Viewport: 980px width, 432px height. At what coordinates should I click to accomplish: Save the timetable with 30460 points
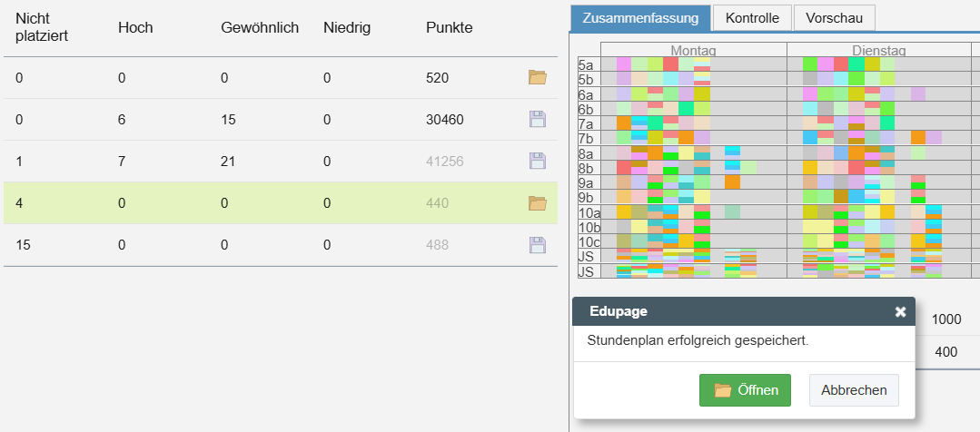538,119
